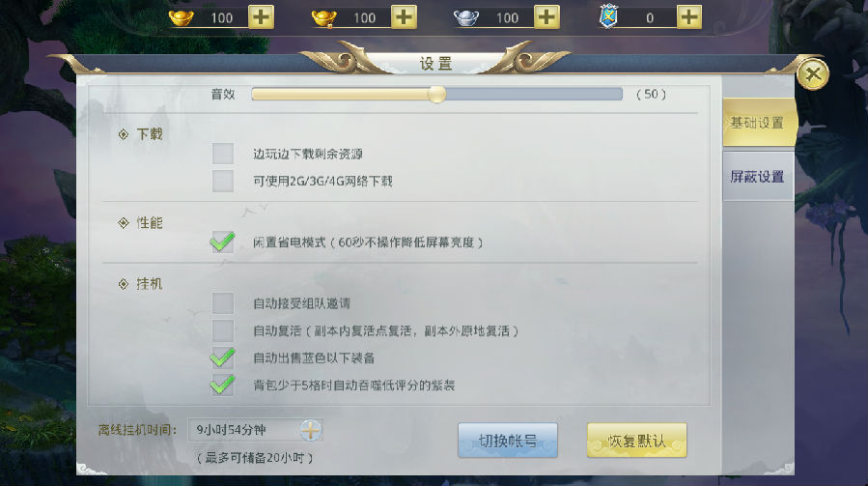Toggle 自动复活 checkbox
Viewport: 868px width, 486px height.
click(x=222, y=330)
